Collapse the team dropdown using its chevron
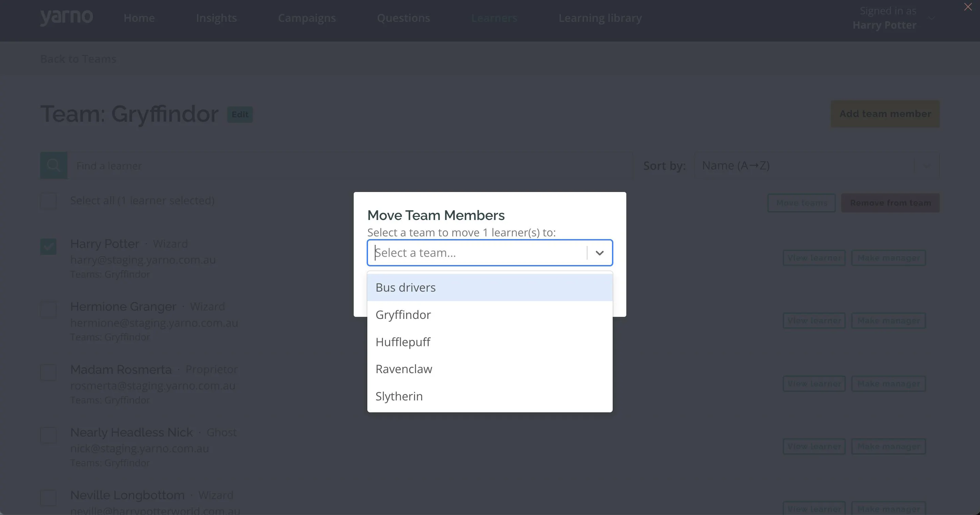 click(x=600, y=252)
